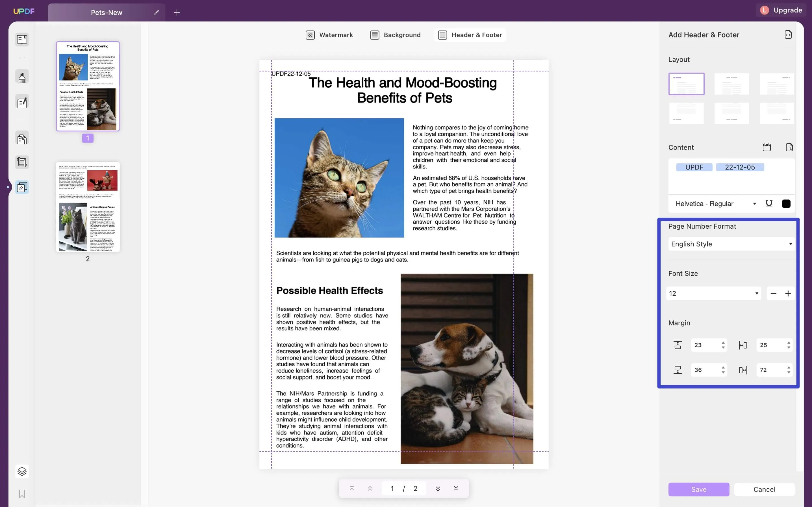Select the UPDF content tag toggle
The width and height of the screenshot is (812, 507).
point(694,167)
